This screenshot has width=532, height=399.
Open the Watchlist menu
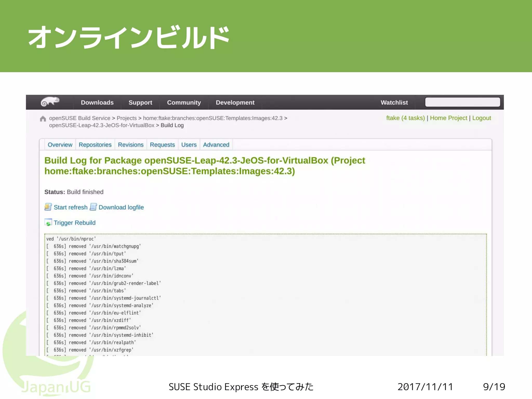tap(394, 102)
